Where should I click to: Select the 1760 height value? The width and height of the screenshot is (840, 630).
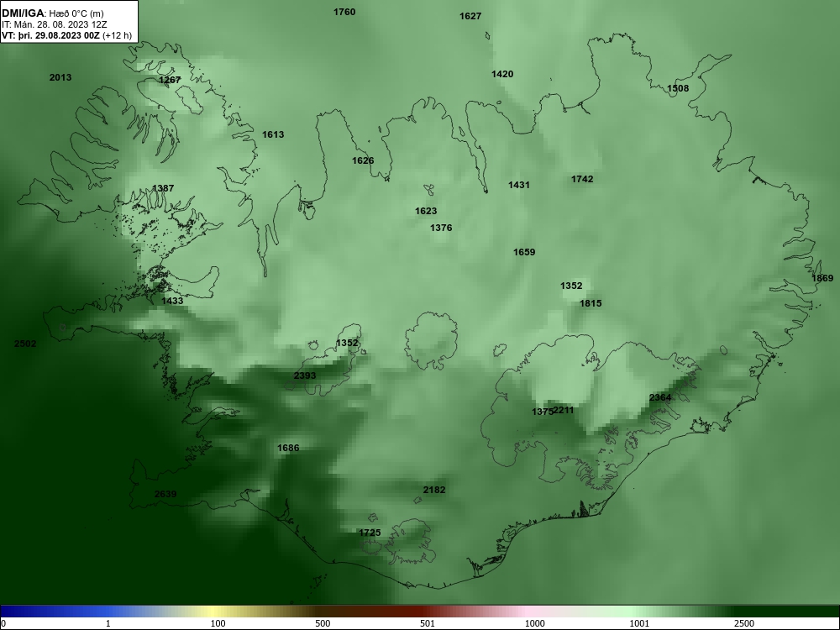(344, 12)
